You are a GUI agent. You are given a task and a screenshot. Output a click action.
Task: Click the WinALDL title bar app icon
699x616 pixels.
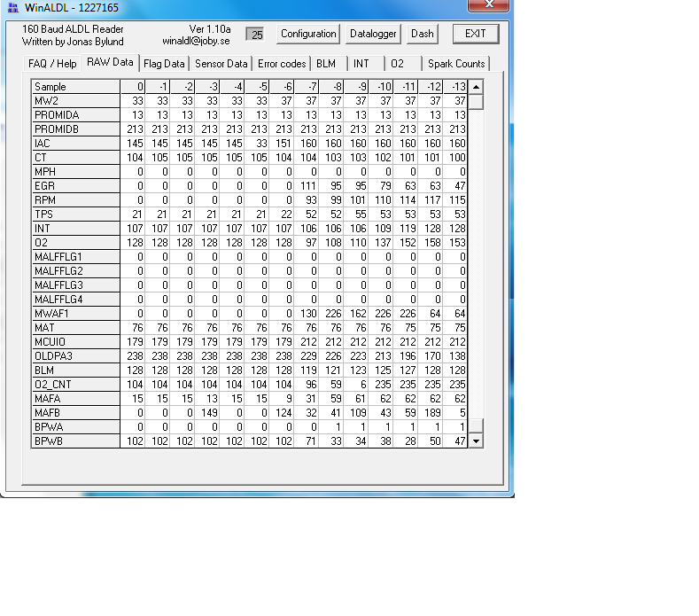pos(12,7)
